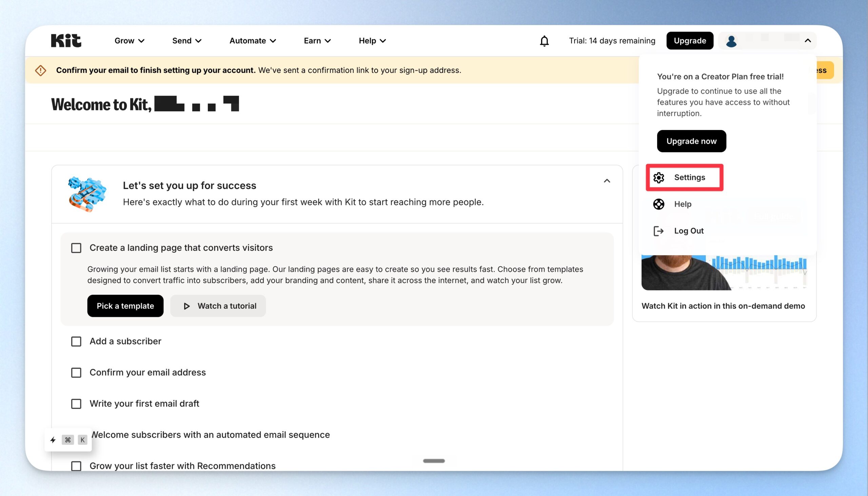Expand the Grow navigation dropdown

129,41
